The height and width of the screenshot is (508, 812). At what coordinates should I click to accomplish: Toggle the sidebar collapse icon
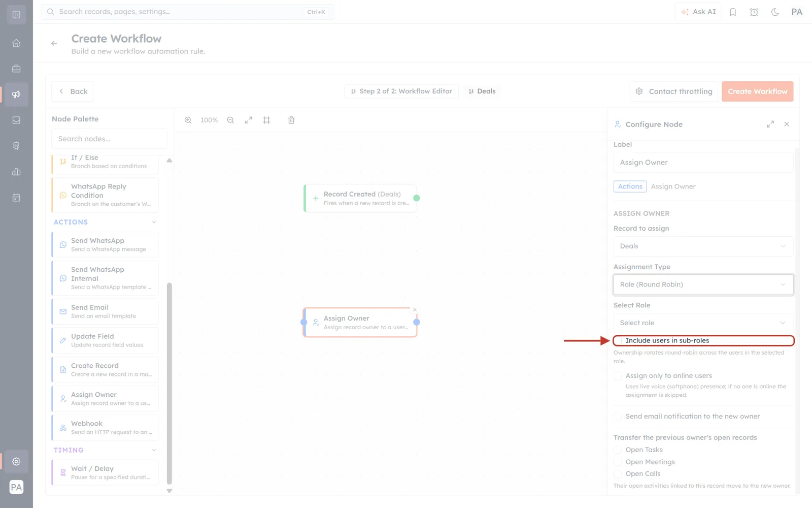(16, 15)
